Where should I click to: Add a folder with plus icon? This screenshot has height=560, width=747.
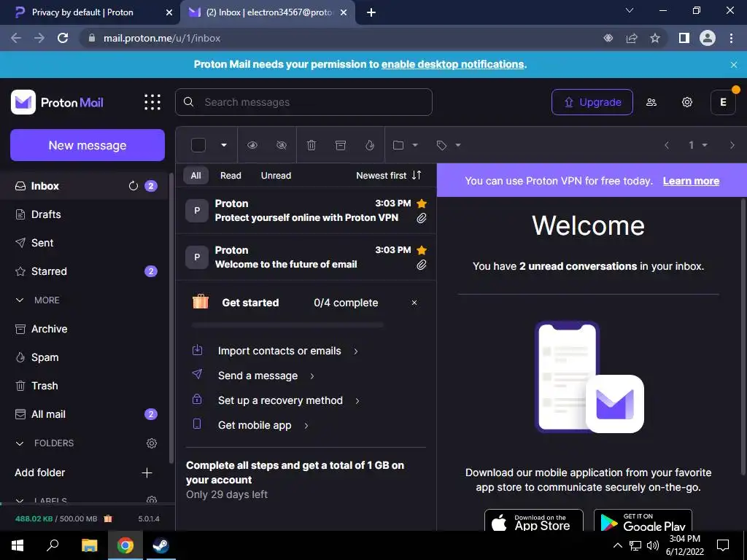tap(147, 472)
